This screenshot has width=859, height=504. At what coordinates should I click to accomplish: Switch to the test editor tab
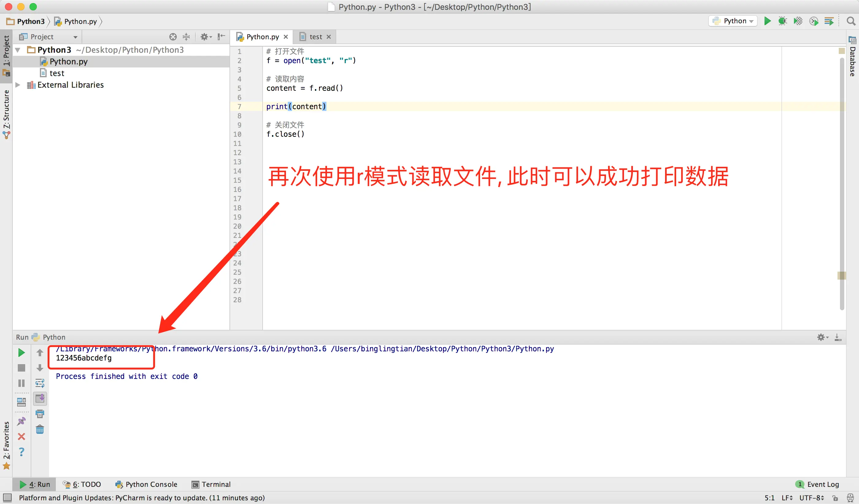(315, 37)
